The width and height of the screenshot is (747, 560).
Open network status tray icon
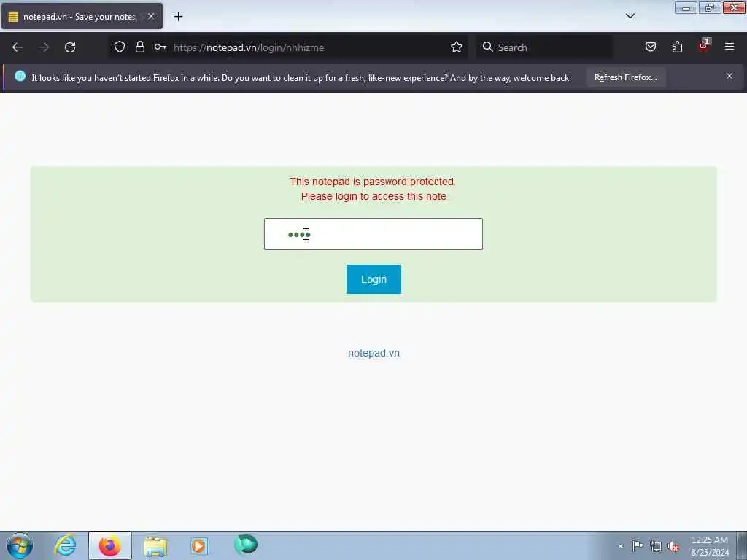[x=656, y=546]
